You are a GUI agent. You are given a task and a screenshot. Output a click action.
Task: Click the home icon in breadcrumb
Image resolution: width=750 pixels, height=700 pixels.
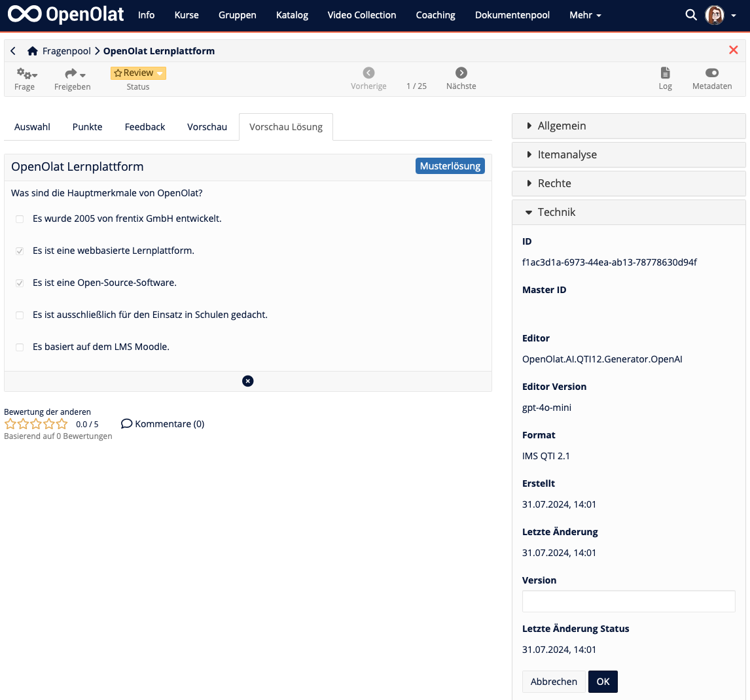32,51
